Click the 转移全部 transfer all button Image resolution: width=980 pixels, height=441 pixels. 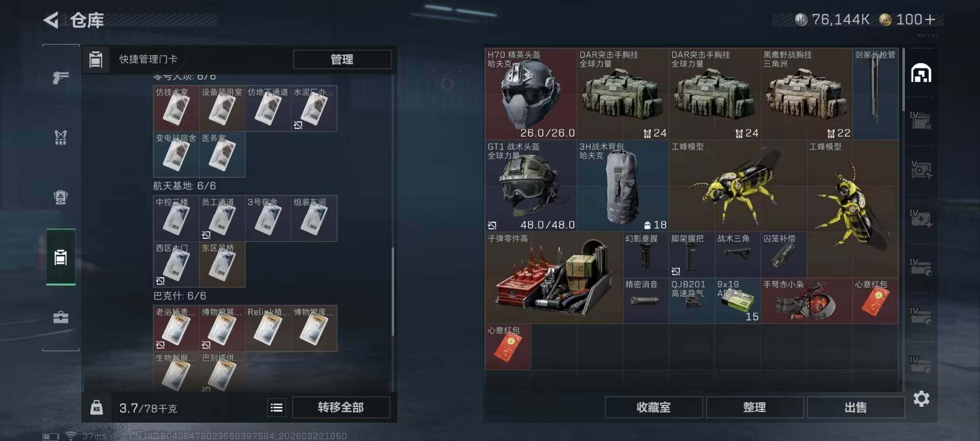[341, 407]
